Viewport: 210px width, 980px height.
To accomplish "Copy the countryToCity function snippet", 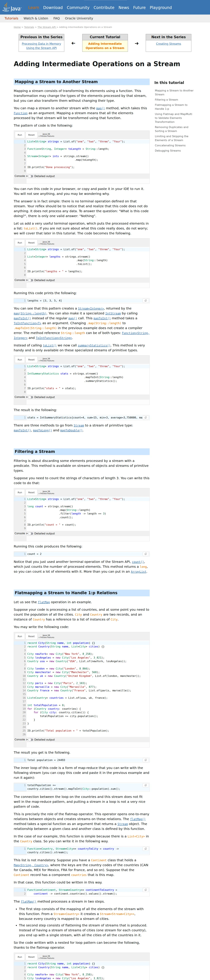I will point(145,849).
